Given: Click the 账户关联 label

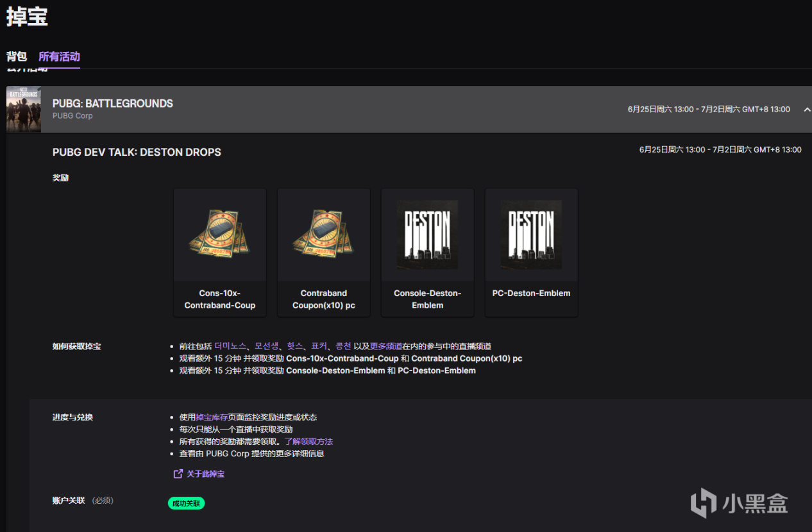Looking at the screenshot, I should point(69,500).
